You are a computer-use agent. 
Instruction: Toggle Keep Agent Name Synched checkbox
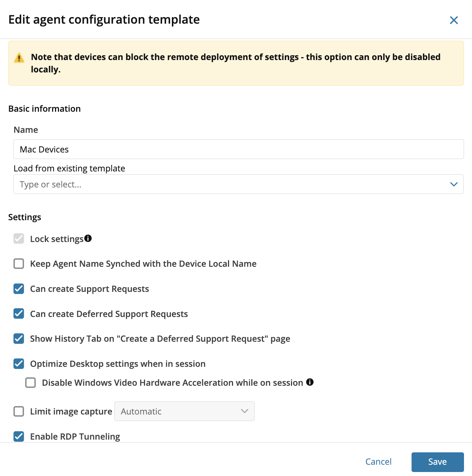pyautogui.click(x=19, y=263)
